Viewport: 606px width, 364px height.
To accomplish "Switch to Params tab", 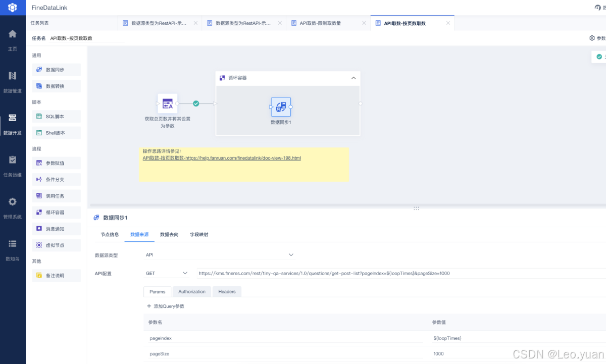I will click(x=158, y=291).
